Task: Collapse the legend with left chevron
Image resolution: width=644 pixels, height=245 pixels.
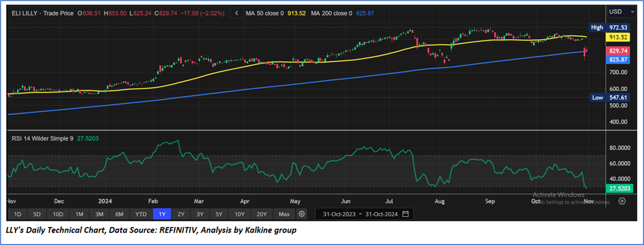Action: coord(236,13)
